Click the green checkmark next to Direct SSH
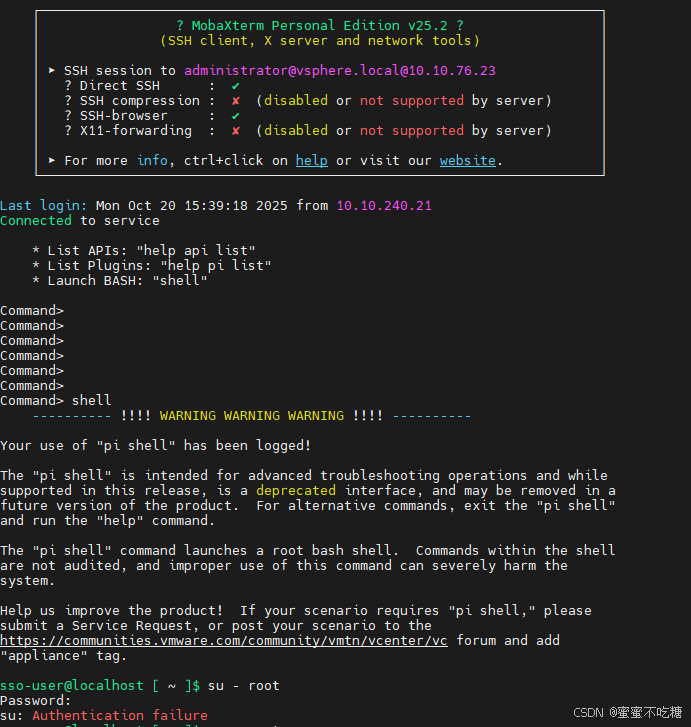Viewport: 691px width, 727px height. coord(236,86)
